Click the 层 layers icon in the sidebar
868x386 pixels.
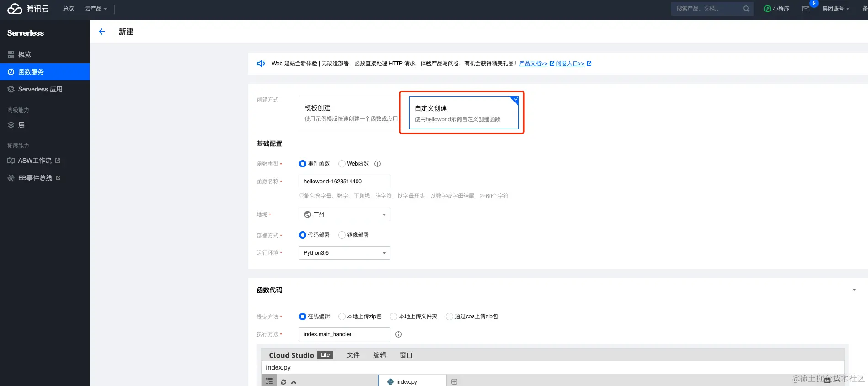[x=11, y=125]
